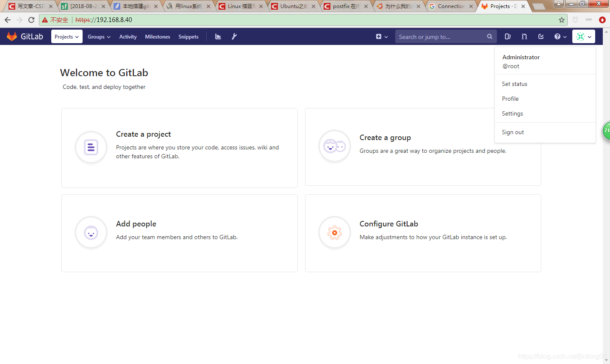Open a new browser tab

pos(539,6)
